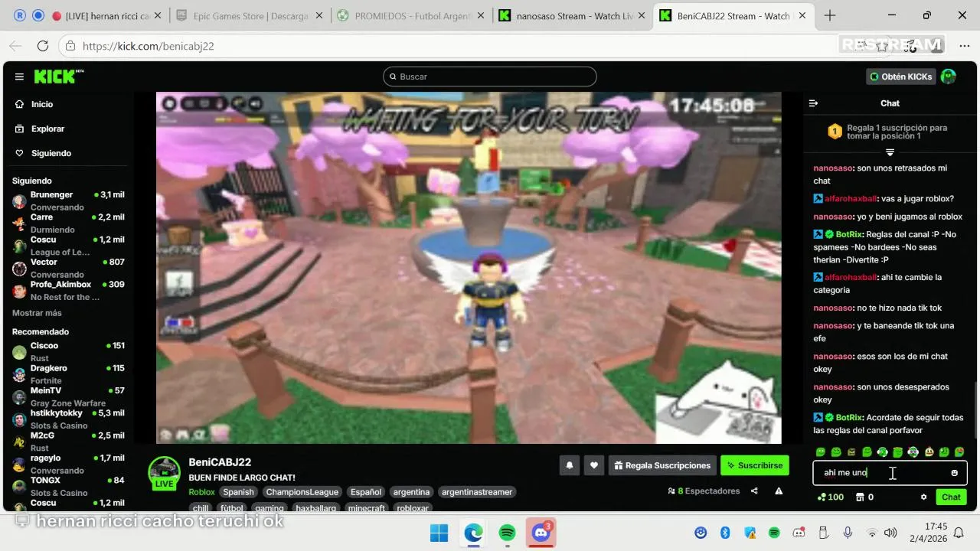The image size is (980, 551).
Task: Open Dragkero recommended channel
Action: click(67, 373)
